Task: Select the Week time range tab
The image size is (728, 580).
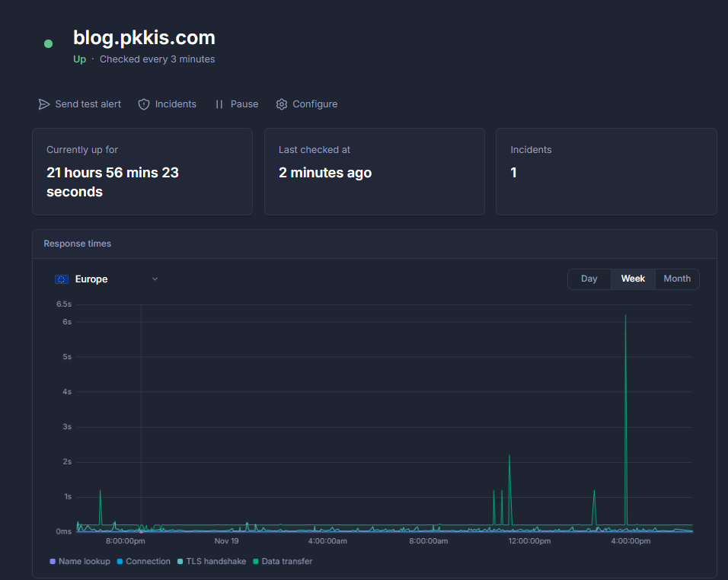Action: pyautogui.click(x=633, y=279)
